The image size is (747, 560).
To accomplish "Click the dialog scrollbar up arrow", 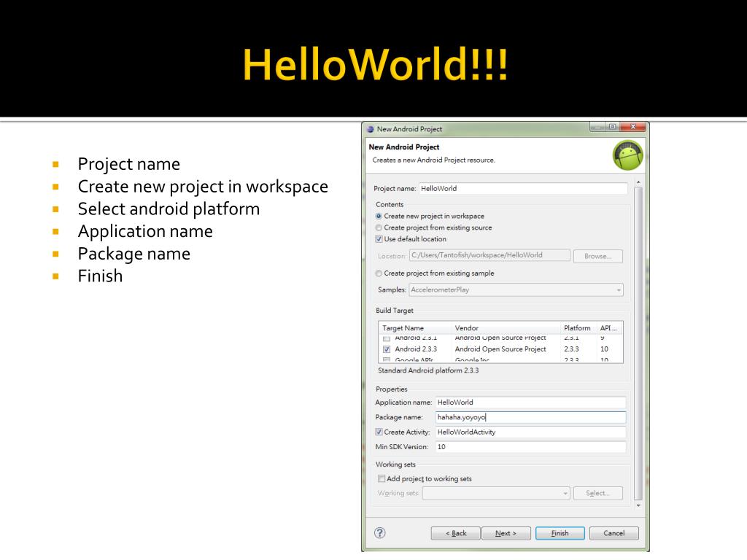I will coord(638,182).
